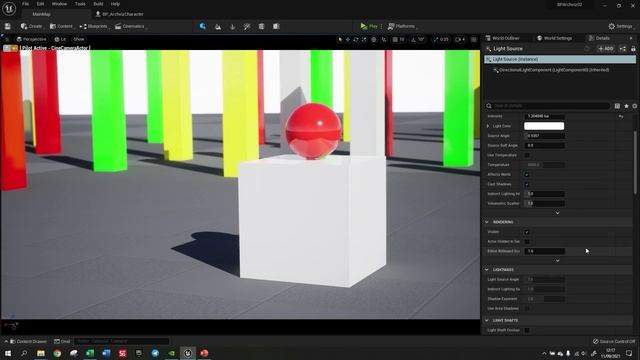The width and height of the screenshot is (640, 360).
Task: Expand Light Color property arrow
Action: 488,126
